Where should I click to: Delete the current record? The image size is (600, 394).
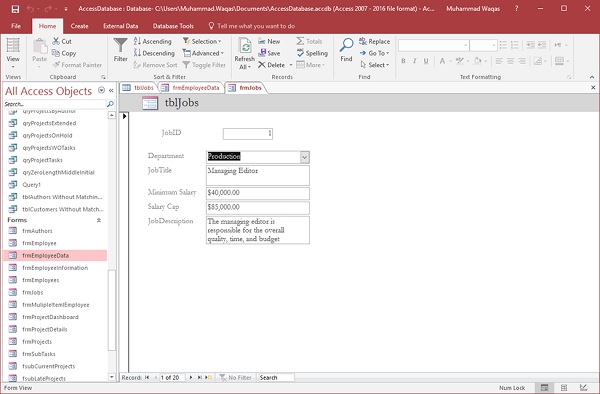(x=271, y=65)
